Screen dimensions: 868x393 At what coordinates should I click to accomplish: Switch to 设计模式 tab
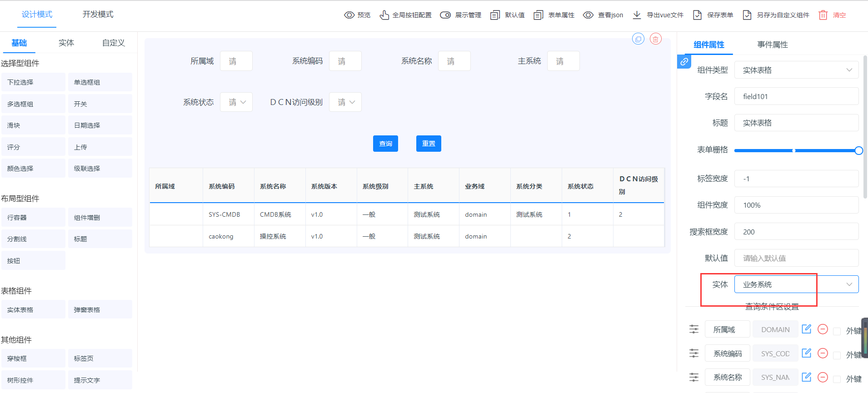coord(37,15)
